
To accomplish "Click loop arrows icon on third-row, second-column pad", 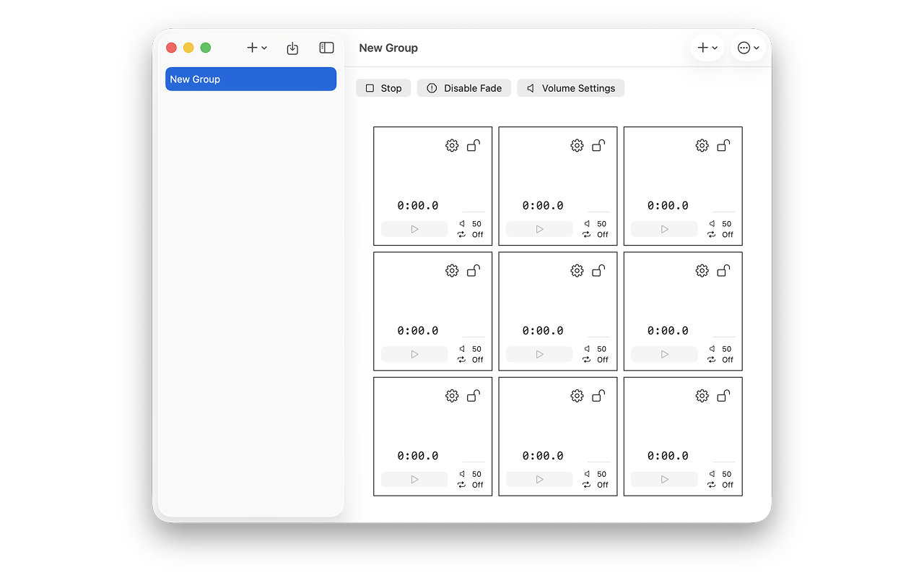I will tap(586, 484).
